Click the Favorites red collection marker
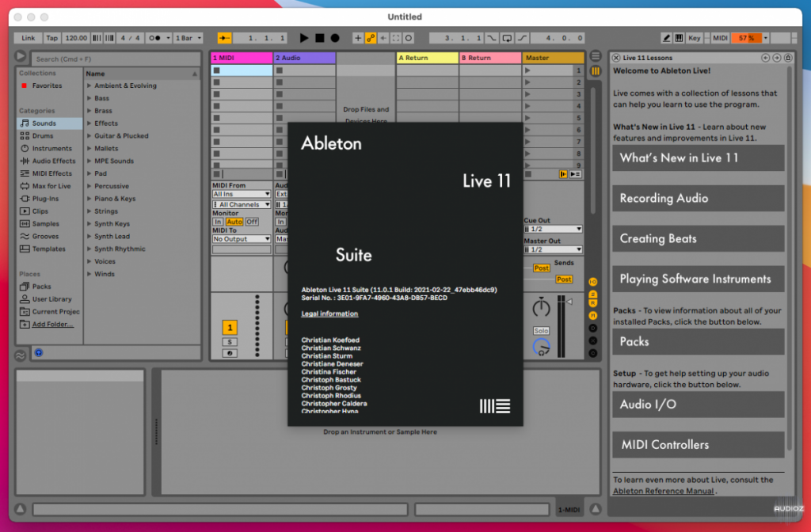The height and width of the screenshot is (532, 811). (24, 85)
